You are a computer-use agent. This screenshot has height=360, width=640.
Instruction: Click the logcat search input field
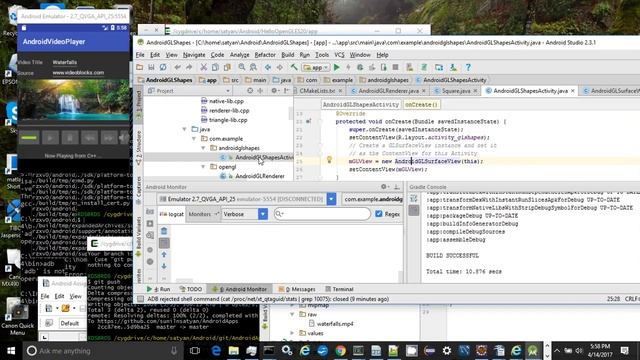coord(322,214)
